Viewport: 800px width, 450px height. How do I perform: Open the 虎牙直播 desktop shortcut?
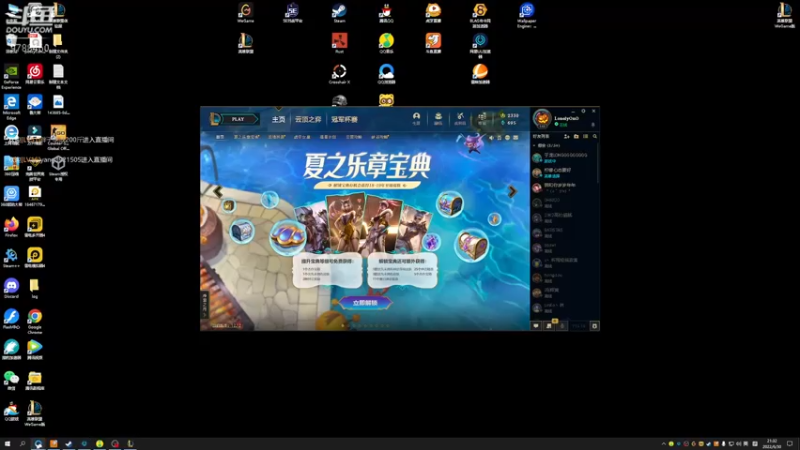coord(433,13)
